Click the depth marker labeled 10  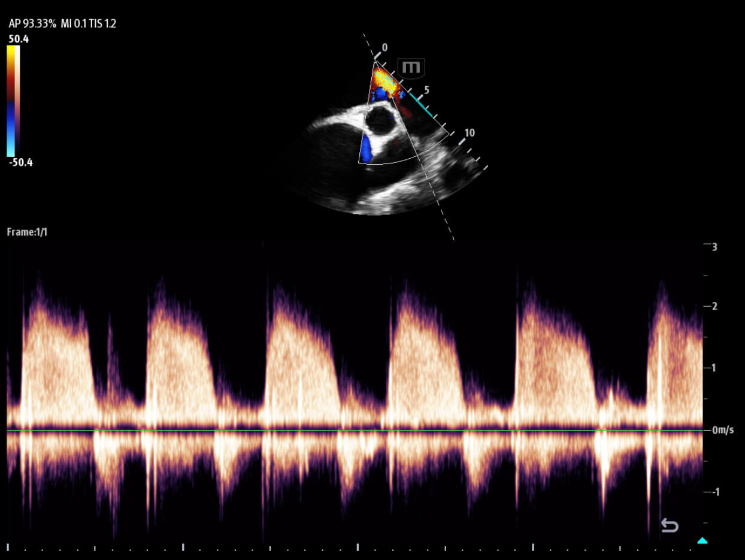pyautogui.click(x=470, y=132)
